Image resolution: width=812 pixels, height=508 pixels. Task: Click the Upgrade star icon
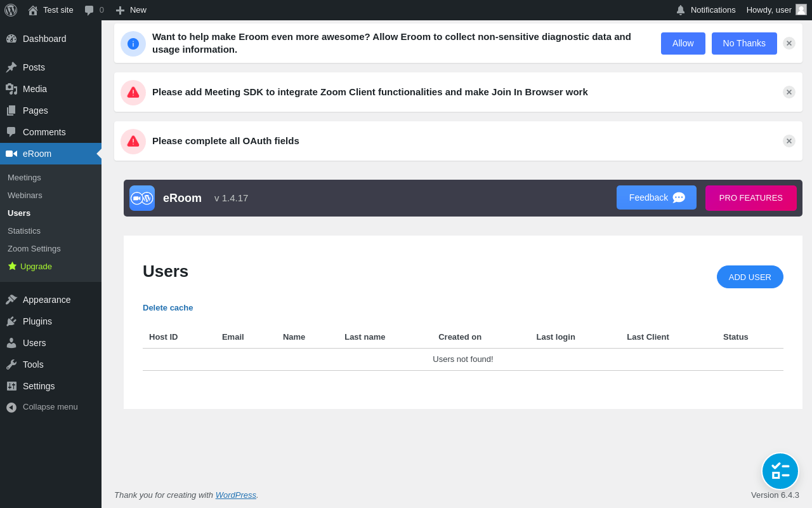click(x=12, y=266)
